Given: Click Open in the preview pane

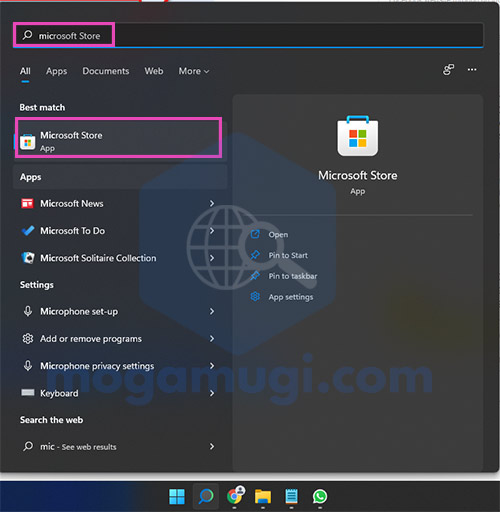Looking at the screenshot, I should 278,235.
